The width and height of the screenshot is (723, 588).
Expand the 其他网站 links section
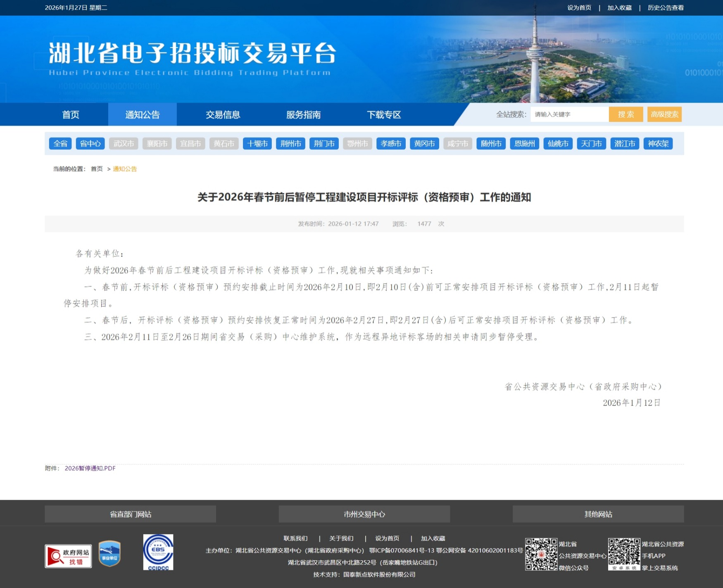(598, 514)
